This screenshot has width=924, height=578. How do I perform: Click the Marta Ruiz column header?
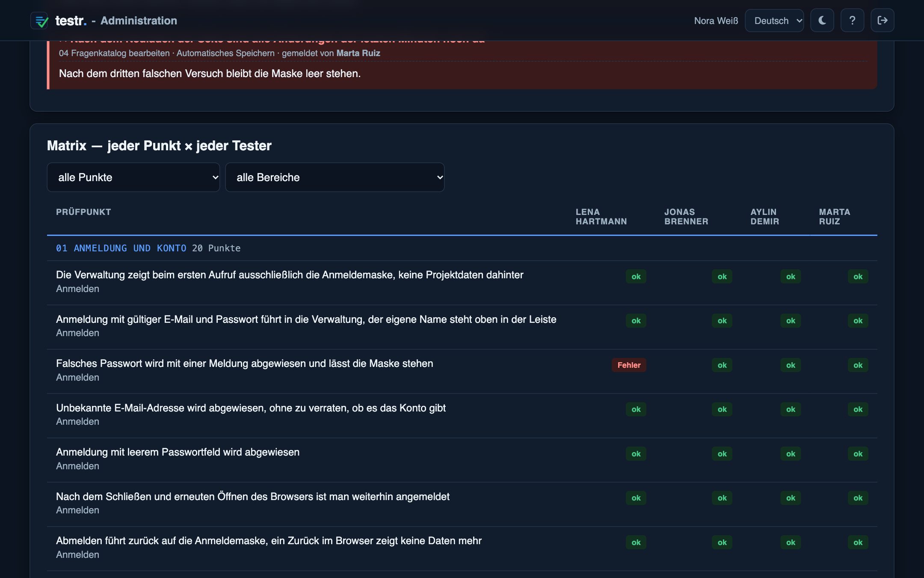pyautogui.click(x=834, y=217)
